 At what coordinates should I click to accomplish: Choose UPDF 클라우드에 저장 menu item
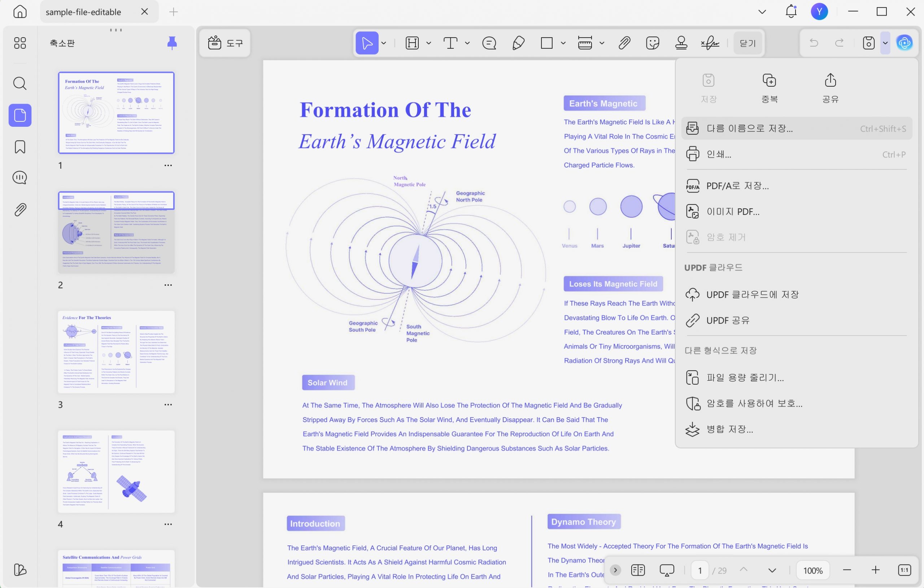click(x=797, y=295)
